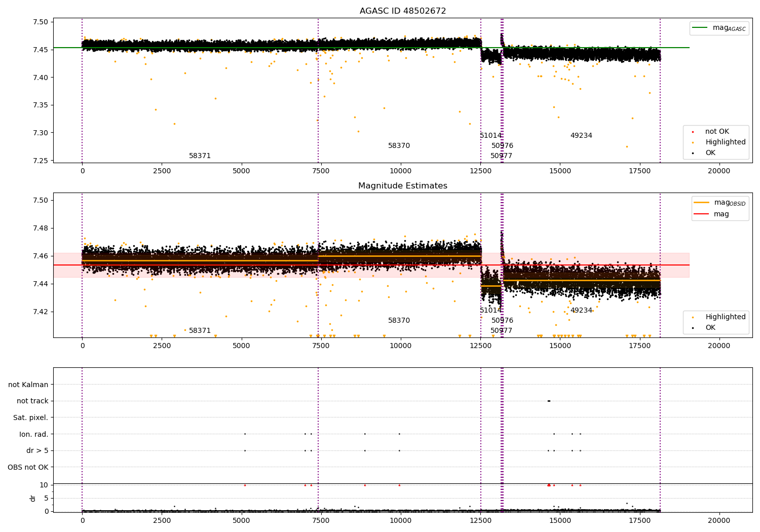Click obsid label 50977 in Magnitude Estimates plot
Viewport: 760px width, 532px height.
501,331
